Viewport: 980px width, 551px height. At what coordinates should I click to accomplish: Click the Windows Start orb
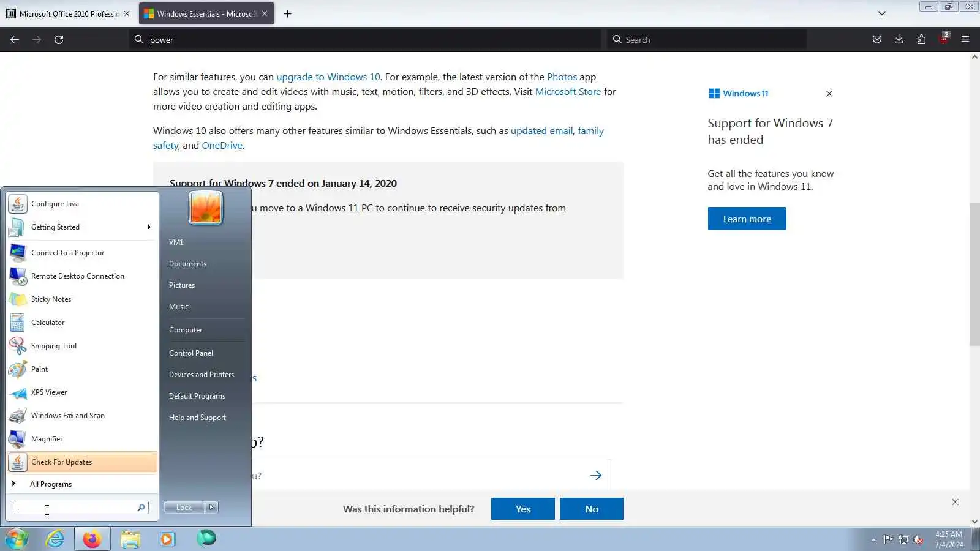click(17, 539)
